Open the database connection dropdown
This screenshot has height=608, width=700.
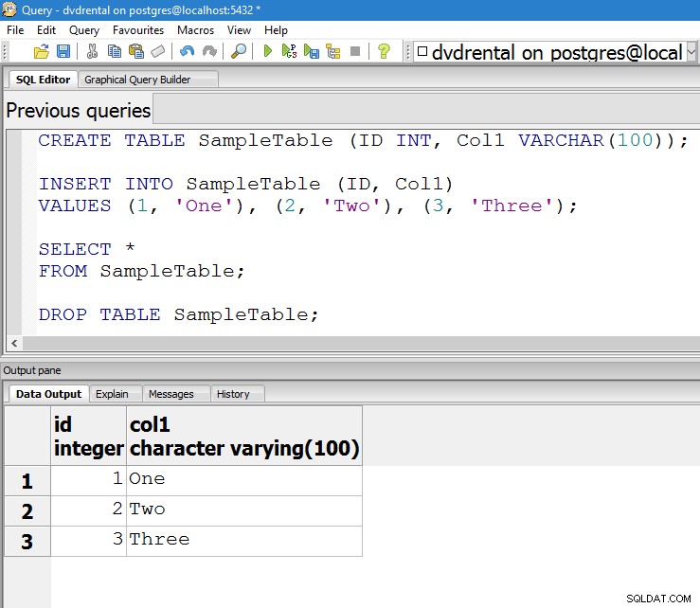point(691,53)
